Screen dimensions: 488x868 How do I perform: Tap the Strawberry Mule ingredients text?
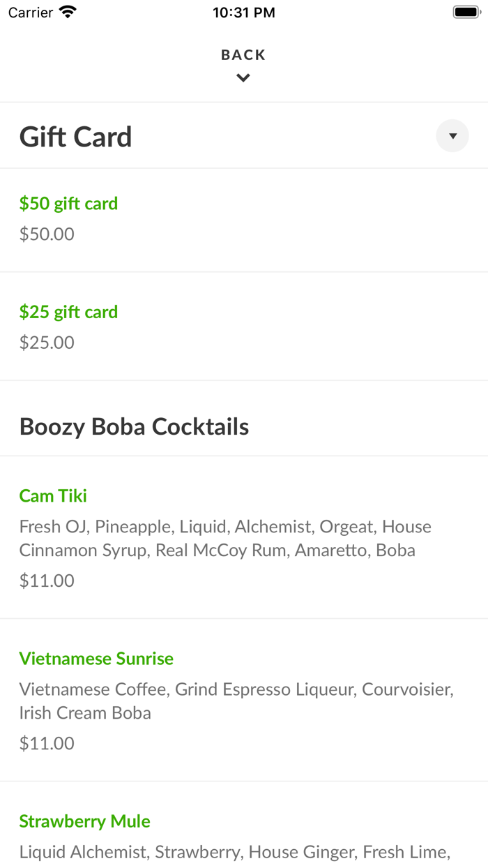[x=234, y=852]
